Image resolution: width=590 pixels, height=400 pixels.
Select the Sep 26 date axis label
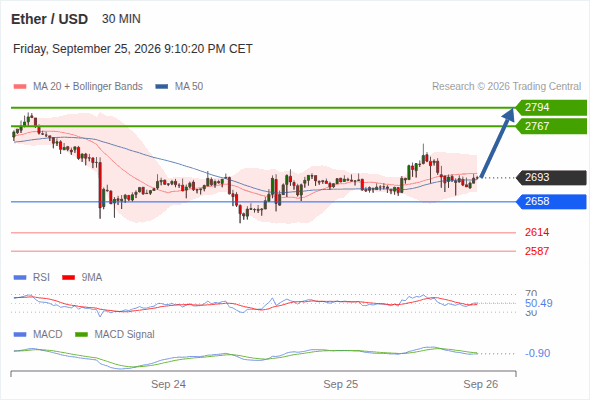(481, 384)
